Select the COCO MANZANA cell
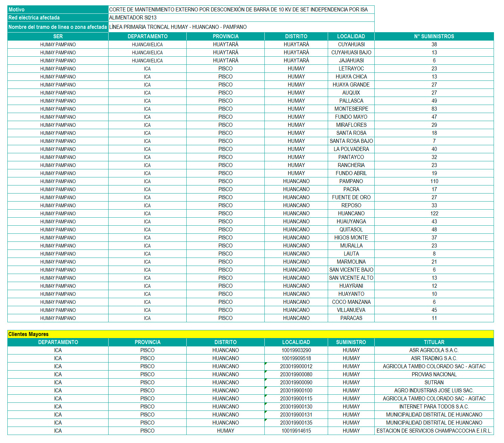The image size is (504, 443). click(x=351, y=302)
